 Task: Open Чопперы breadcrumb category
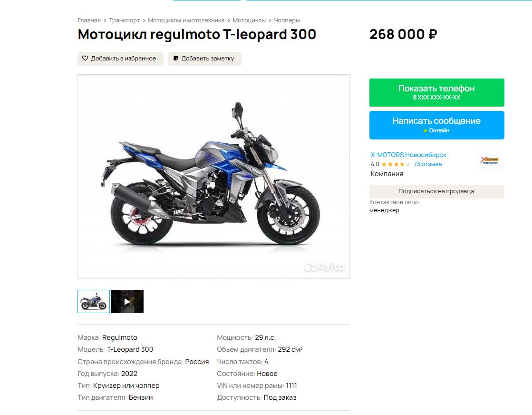coord(287,20)
